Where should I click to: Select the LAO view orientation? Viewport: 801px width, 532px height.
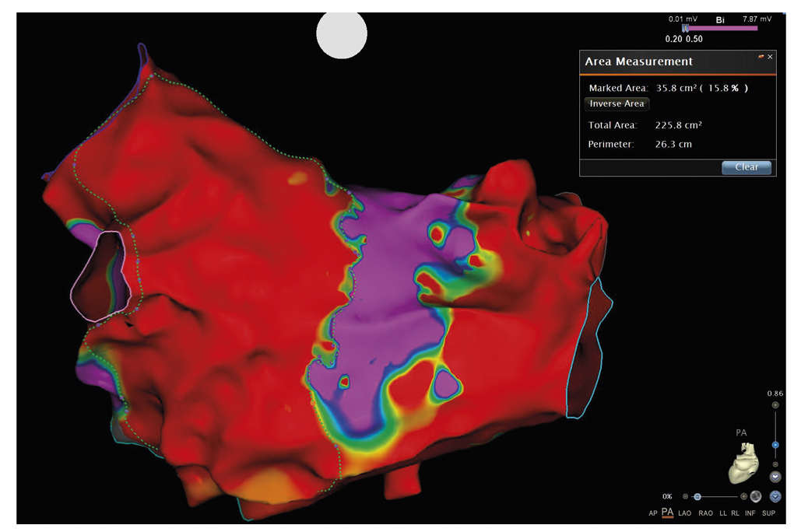(x=685, y=513)
